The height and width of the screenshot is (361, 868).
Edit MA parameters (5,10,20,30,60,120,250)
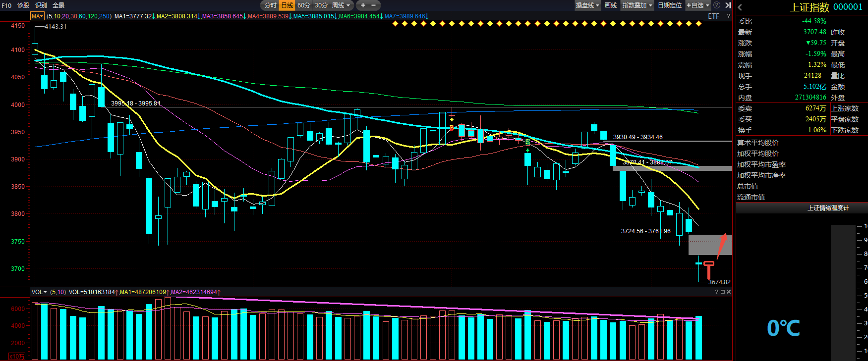point(79,16)
